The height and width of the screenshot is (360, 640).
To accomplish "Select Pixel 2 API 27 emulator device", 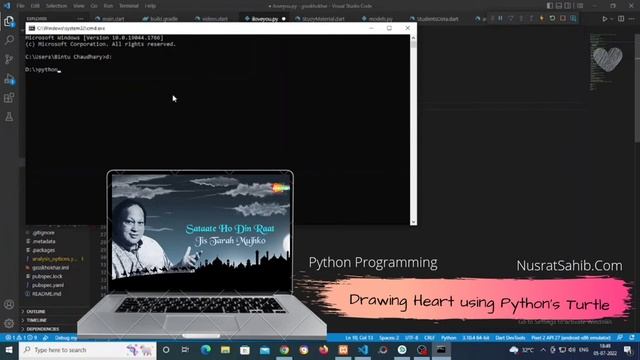I will (x=571, y=338).
